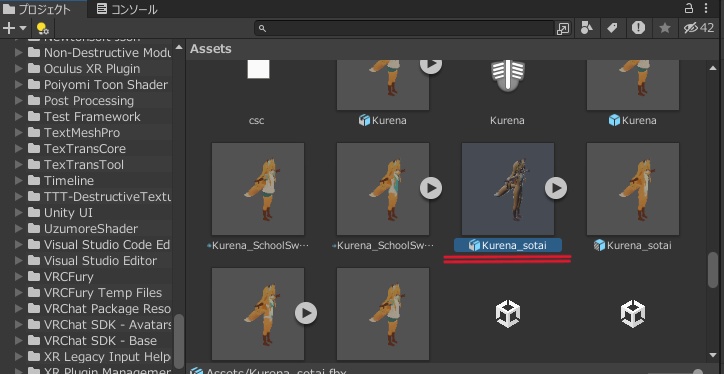Expand highlighted Kurena_sotai sub-assets play arrow
The image size is (724, 374).
(x=556, y=188)
